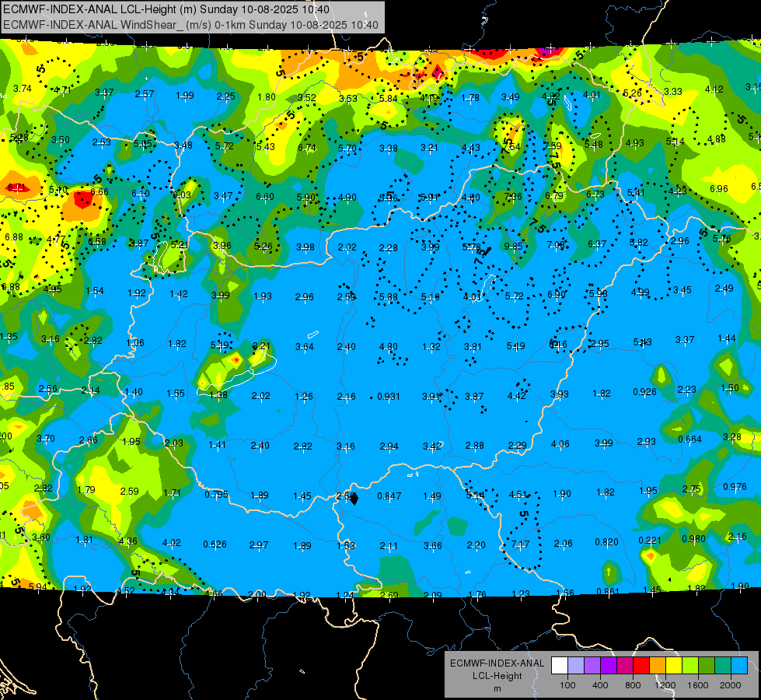The width and height of the screenshot is (761, 700).
Task: Click the map value "2.94"
Action: click(389, 446)
